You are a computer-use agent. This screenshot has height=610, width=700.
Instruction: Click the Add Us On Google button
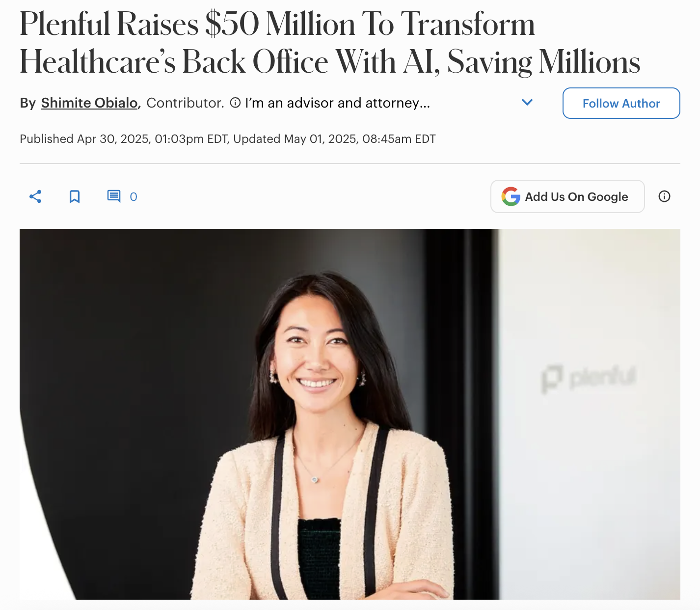tap(567, 196)
